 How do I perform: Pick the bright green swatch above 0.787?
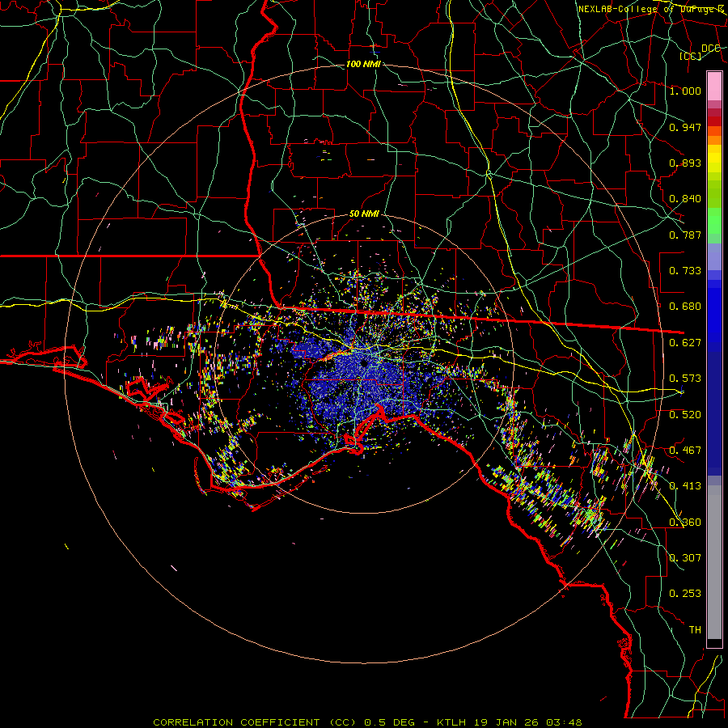tap(714, 221)
